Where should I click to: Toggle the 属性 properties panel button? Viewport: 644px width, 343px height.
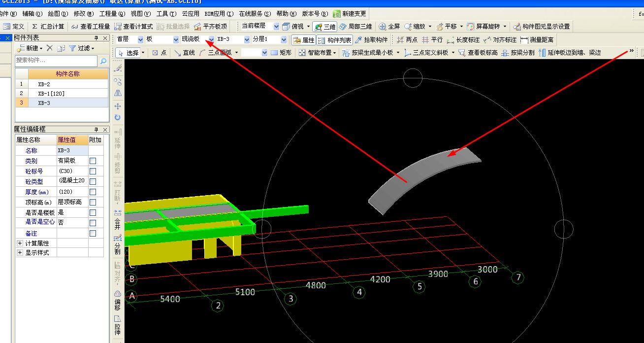click(x=303, y=40)
